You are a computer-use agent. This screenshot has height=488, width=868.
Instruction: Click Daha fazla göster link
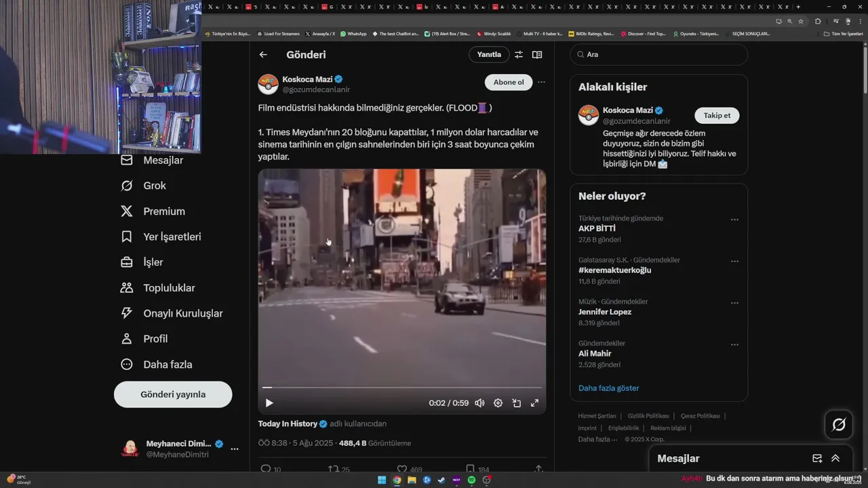pos(608,388)
